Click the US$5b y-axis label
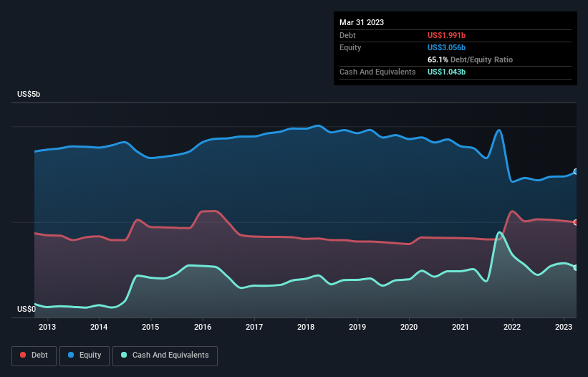This screenshot has height=377, width=588. [x=29, y=94]
